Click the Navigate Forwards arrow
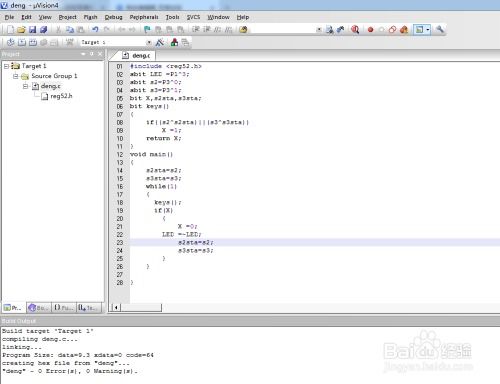Viewport: 500px width, 384px height. [132, 30]
